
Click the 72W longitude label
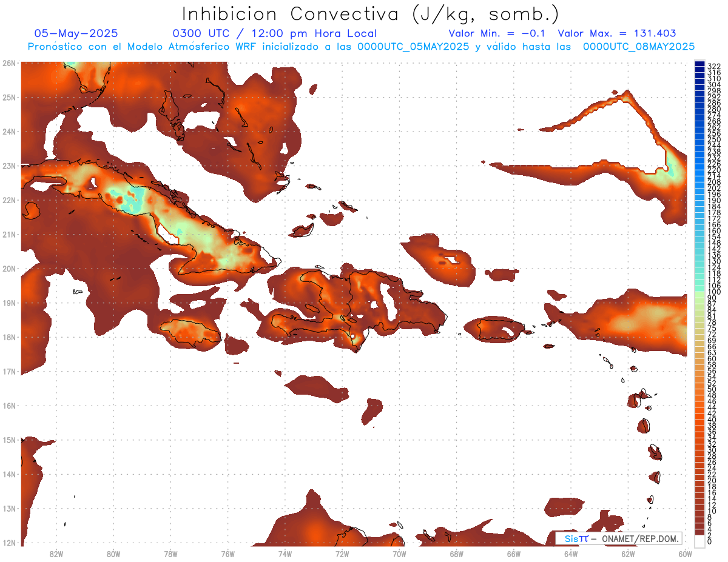point(342,554)
